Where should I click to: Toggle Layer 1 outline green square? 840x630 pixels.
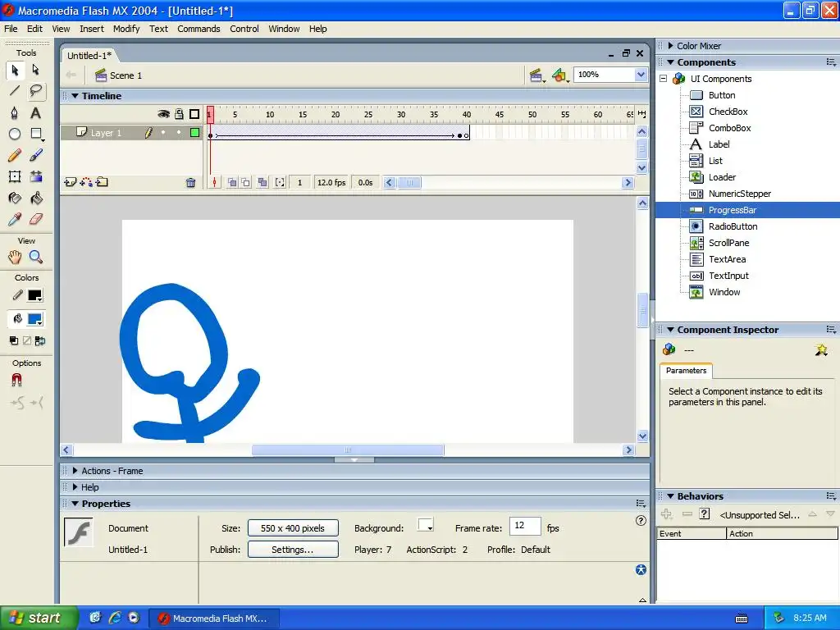194,132
